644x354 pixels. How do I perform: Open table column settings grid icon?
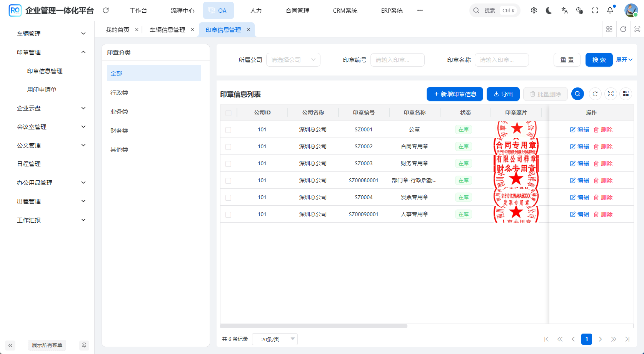coord(626,94)
